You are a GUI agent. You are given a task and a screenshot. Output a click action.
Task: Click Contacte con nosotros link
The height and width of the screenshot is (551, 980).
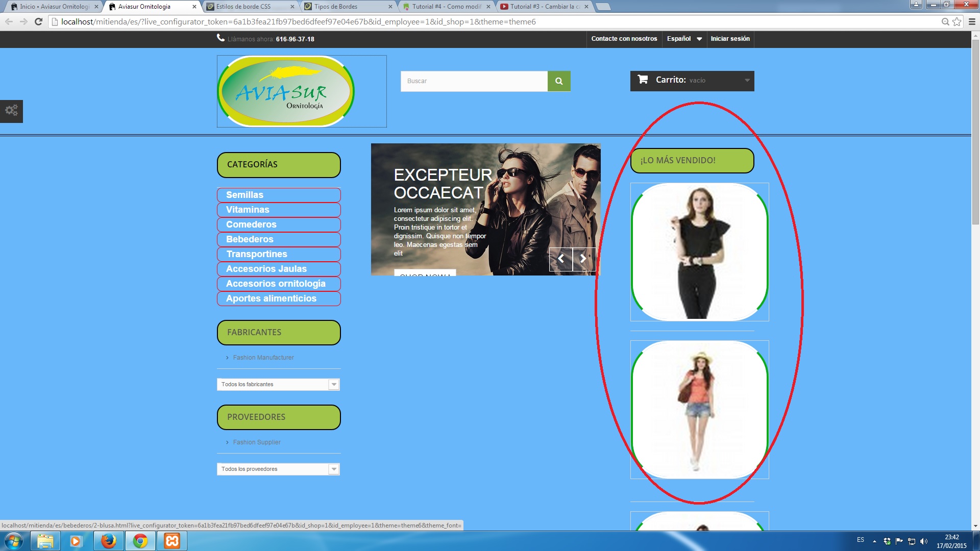(x=624, y=39)
